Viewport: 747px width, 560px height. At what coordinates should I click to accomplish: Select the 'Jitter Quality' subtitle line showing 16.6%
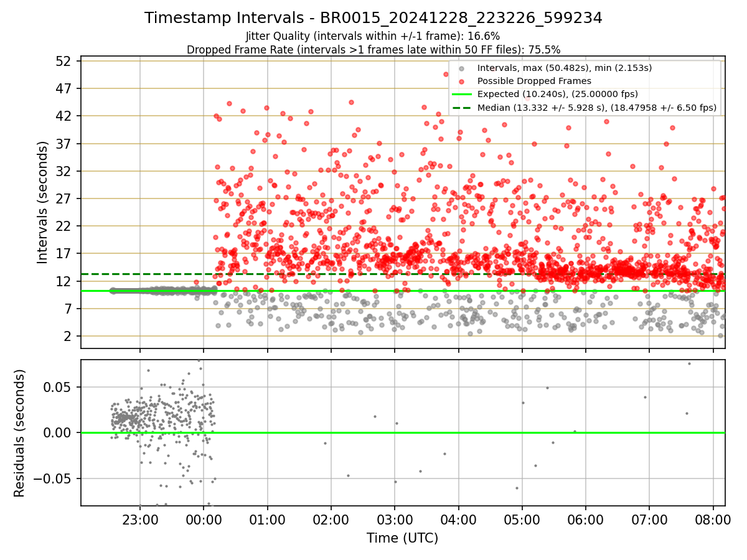tap(373, 36)
